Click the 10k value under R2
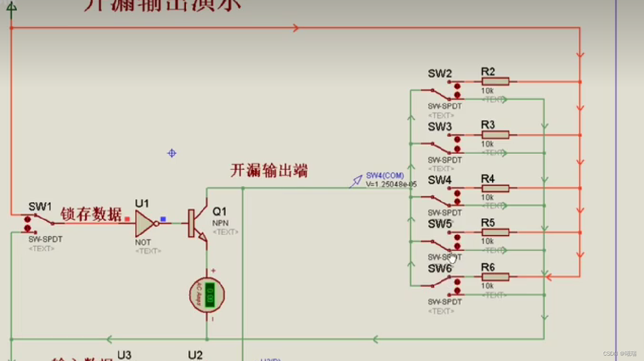Screen dimensions: 644x361 click(487, 91)
